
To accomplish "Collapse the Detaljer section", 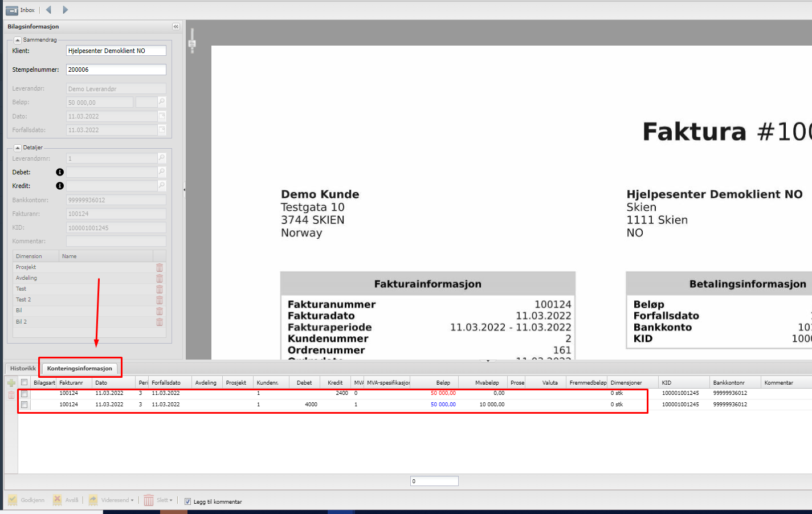I will [x=18, y=148].
